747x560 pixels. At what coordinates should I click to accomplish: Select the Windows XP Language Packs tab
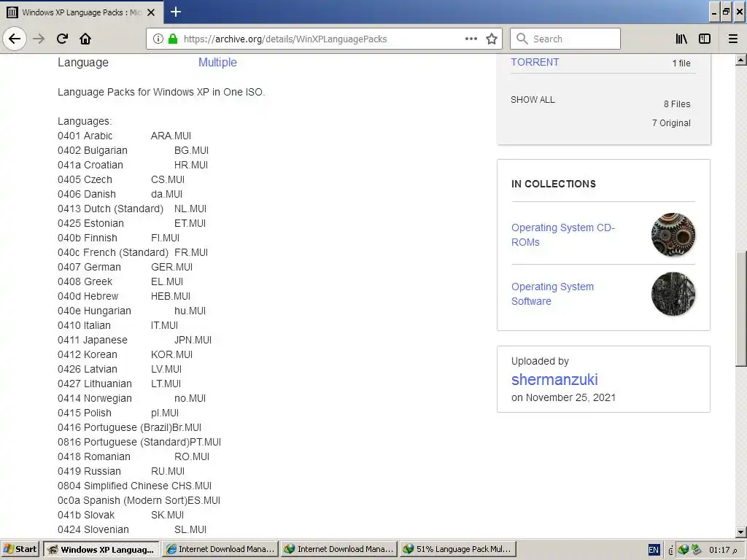coord(81,12)
